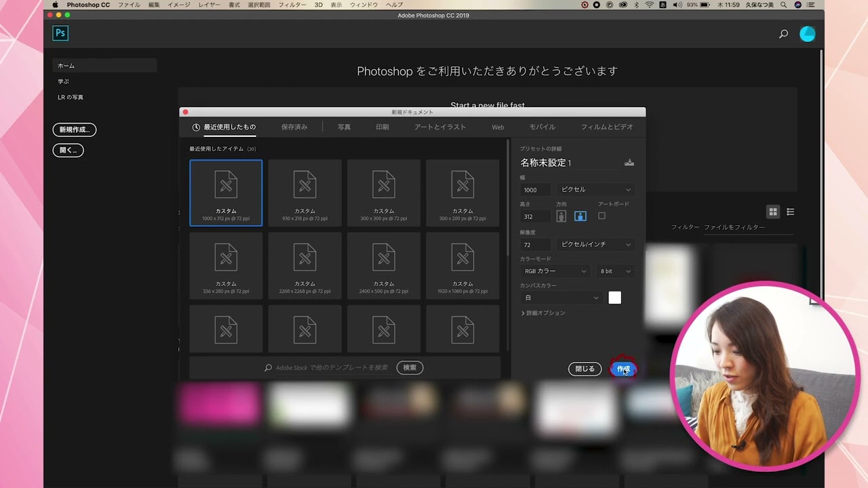Open the Apple menu
This screenshot has width=868, height=488.
pos(56,5)
